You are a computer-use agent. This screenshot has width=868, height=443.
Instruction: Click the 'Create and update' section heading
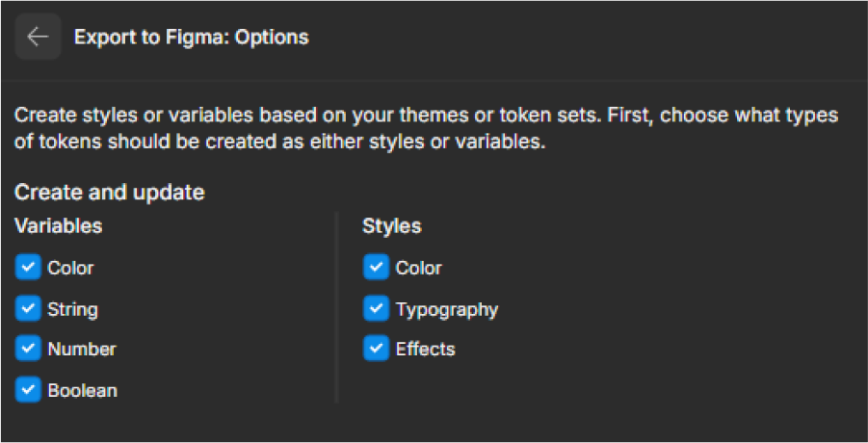[110, 193]
